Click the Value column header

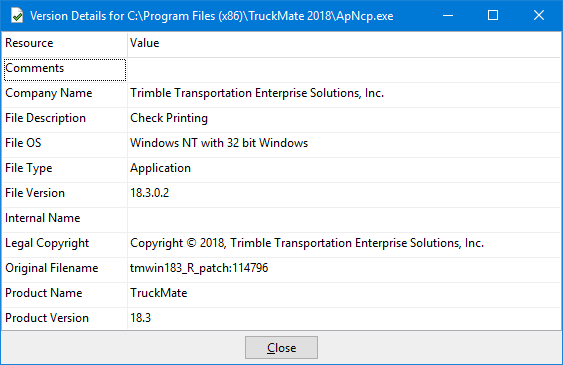click(344, 43)
